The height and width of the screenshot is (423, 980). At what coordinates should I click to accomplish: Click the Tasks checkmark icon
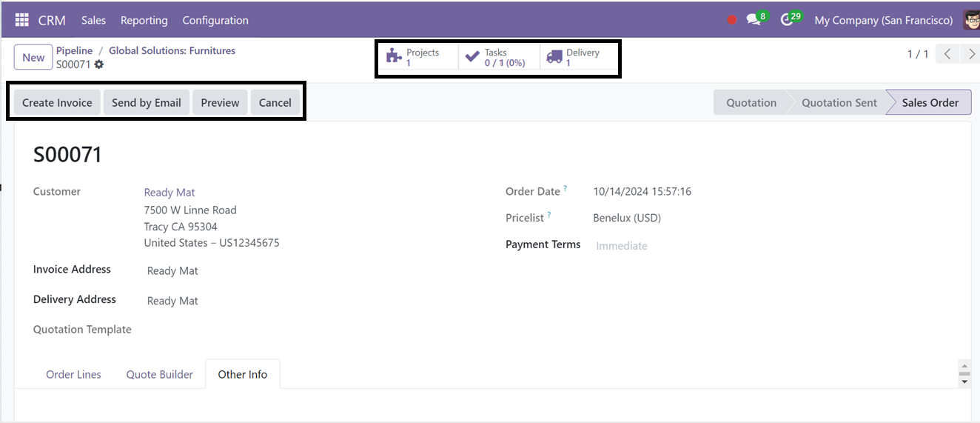pos(472,57)
